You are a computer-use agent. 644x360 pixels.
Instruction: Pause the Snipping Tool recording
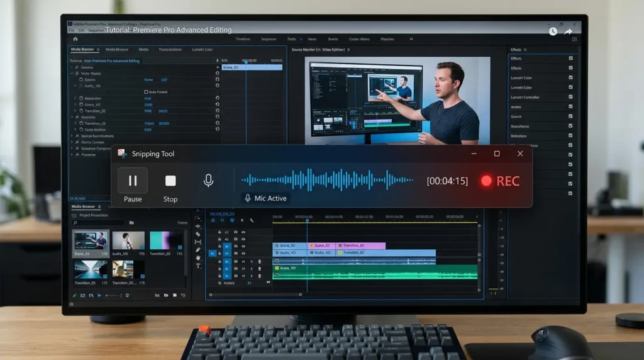click(133, 181)
